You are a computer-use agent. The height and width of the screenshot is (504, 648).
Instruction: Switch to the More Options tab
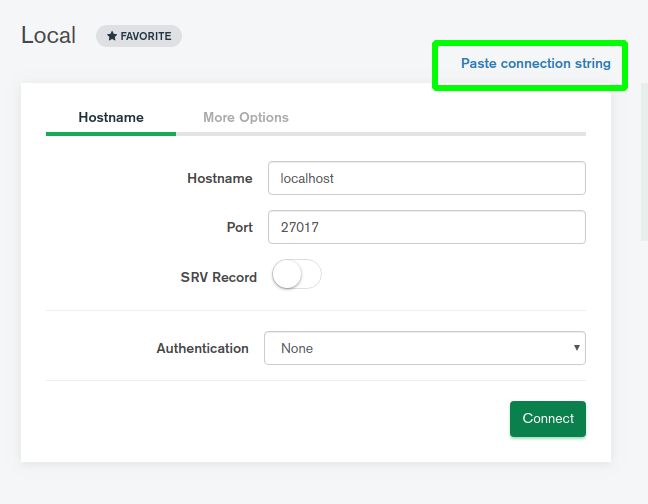tap(245, 117)
